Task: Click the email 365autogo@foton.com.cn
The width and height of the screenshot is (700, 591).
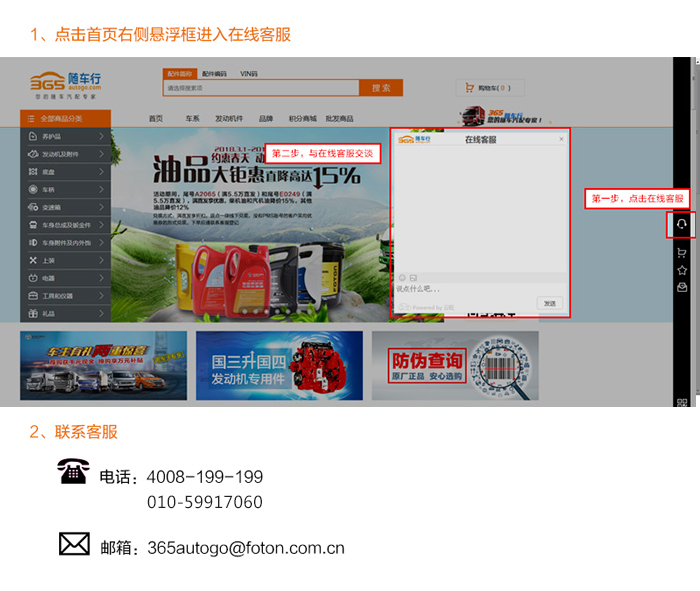Action: (x=246, y=548)
